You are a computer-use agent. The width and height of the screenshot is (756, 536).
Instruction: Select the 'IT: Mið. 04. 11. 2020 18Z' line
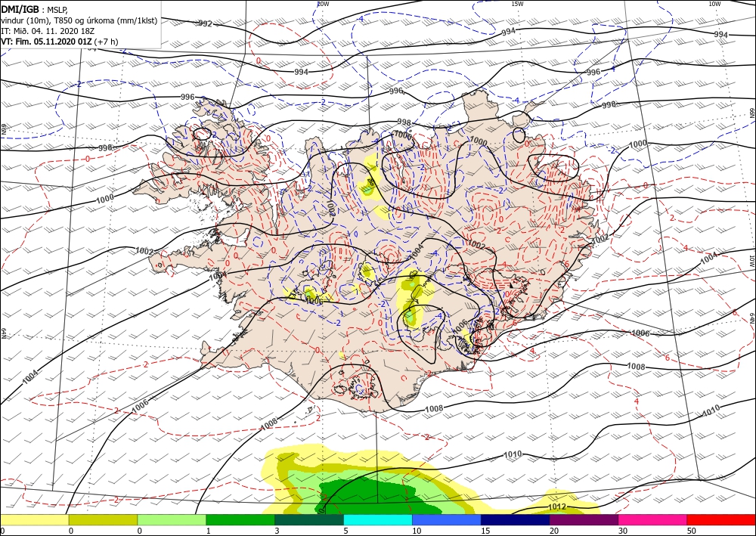47,31
